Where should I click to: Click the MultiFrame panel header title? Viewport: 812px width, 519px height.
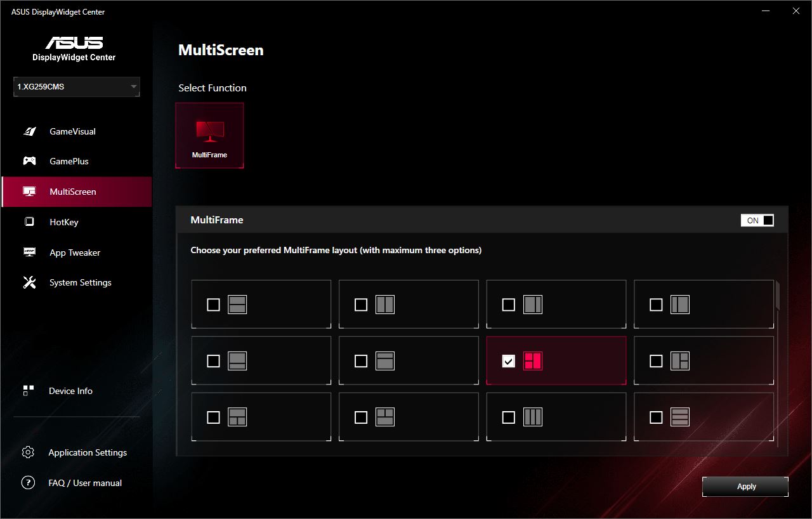tap(217, 220)
